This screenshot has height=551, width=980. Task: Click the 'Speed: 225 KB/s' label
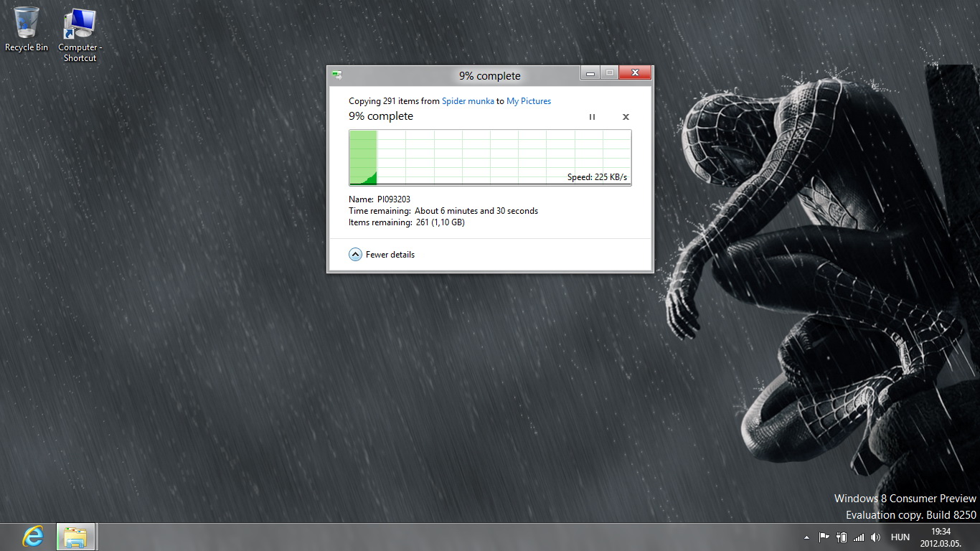click(598, 177)
